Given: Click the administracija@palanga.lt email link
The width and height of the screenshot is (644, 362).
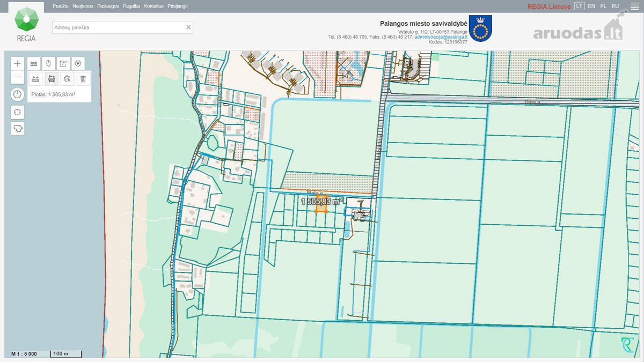Looking at the screenshot, I should (441, 37).
